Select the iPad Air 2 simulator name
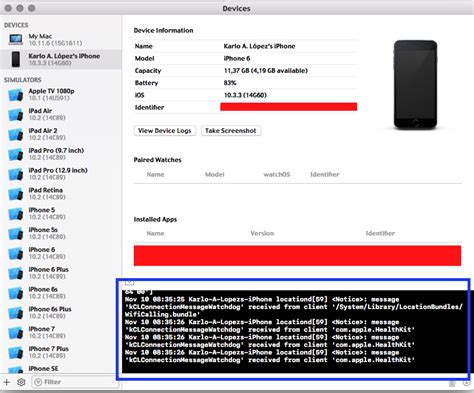Viewport: 474px width, 393px height. pos(43,131)
